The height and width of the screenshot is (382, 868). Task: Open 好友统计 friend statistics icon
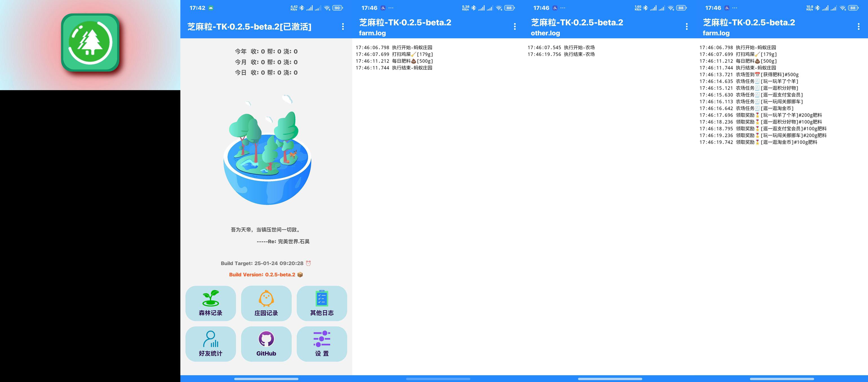[x=211, y=339]
